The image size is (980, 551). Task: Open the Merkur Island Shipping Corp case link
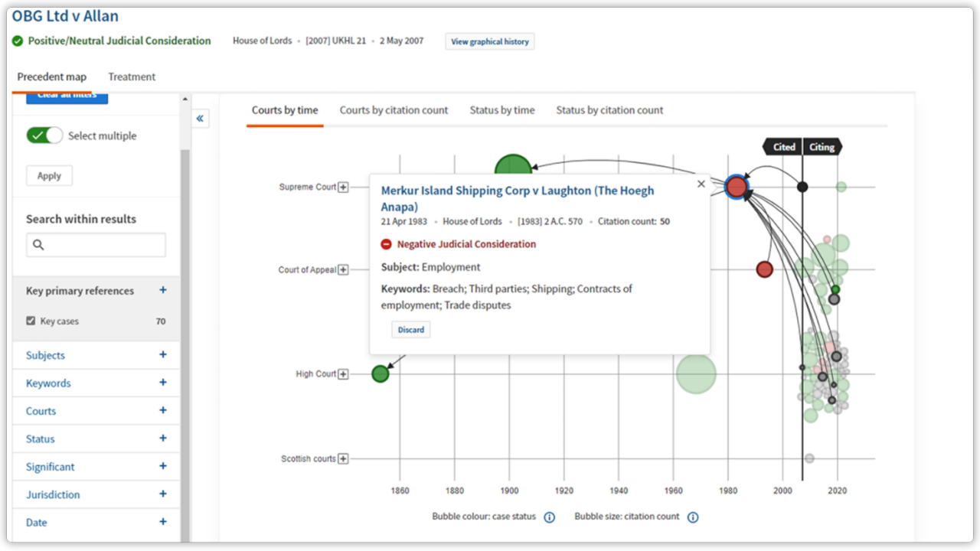click(x=510, y=191)
